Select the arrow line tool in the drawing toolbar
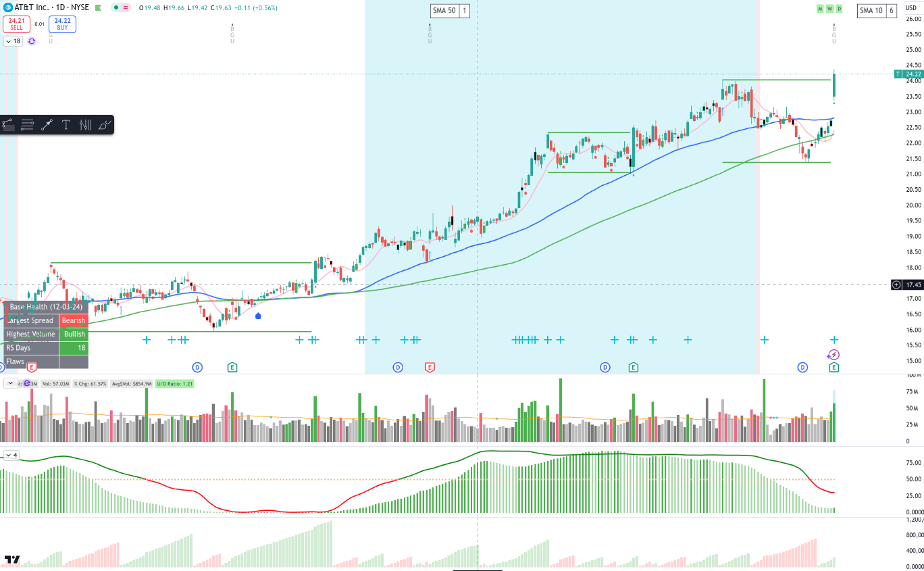924x571 pixels. tap(47, 124)
